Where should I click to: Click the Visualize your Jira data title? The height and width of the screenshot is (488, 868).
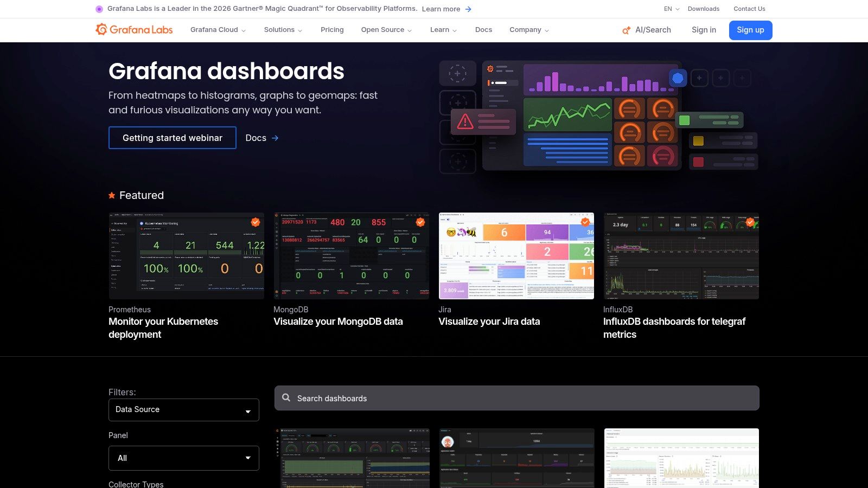coord(489,322)
